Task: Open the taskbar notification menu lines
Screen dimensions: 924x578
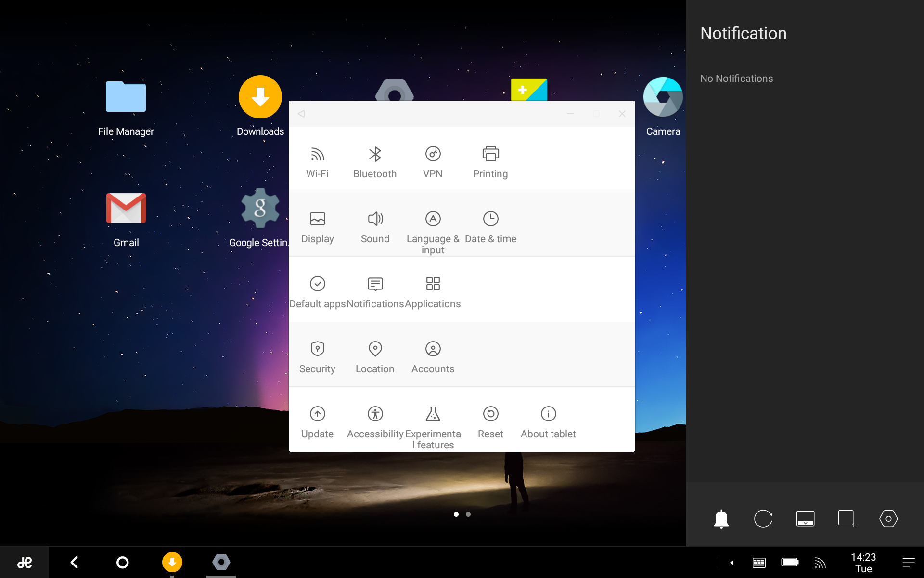Action: click(x=908, y=562)
